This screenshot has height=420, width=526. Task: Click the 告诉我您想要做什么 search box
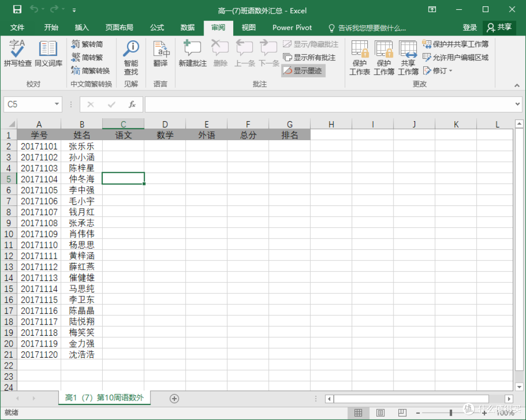click(367, 28)
